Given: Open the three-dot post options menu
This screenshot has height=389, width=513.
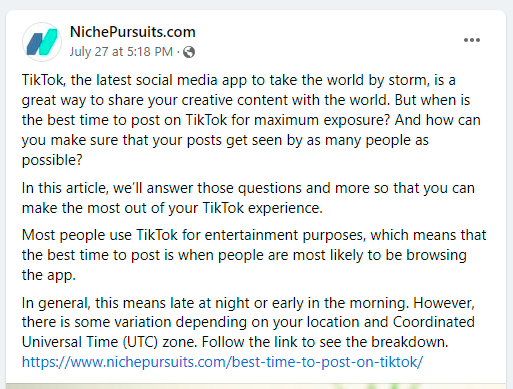Looking at the screenshot, I should [x=472, y=40].
